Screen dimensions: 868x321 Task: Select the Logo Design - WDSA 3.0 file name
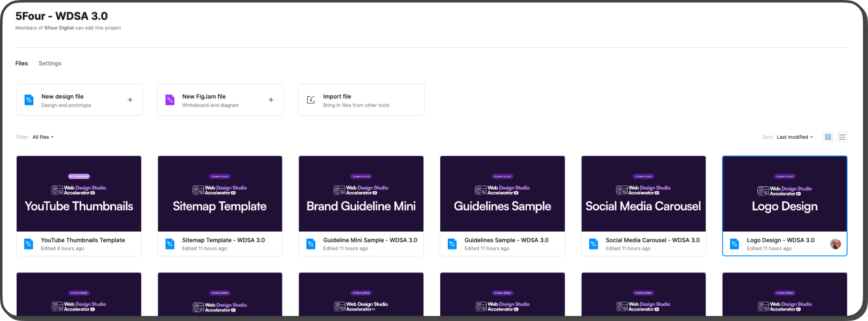781,240
